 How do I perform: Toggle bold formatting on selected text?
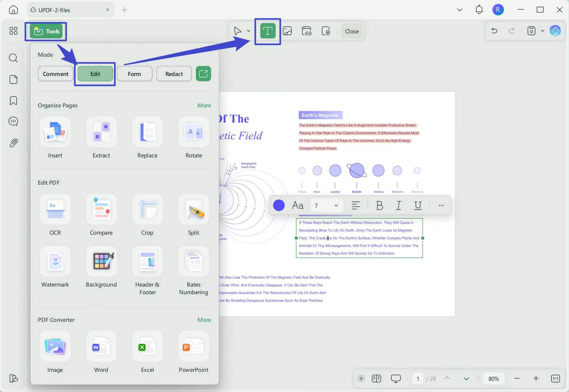pos(379,205)
